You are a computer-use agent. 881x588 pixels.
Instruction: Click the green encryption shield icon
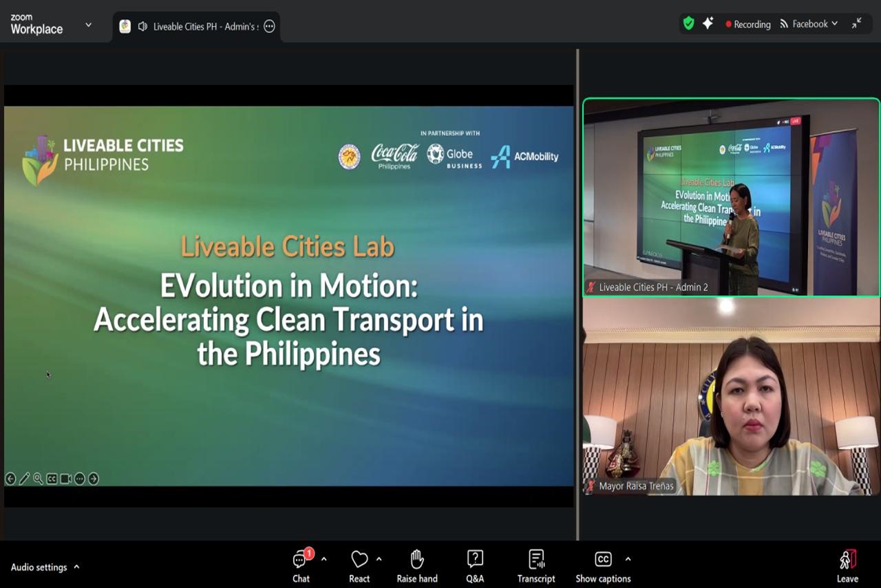point(688,23)
